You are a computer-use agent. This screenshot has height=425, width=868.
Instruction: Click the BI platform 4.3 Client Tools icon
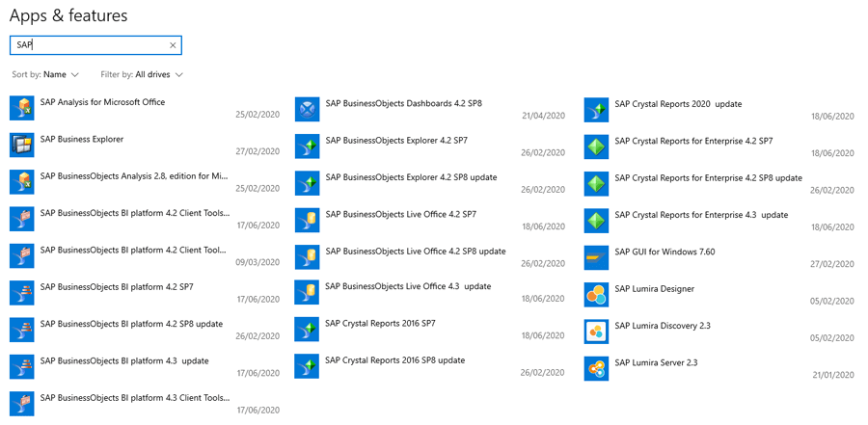click(x=22, y=404)
